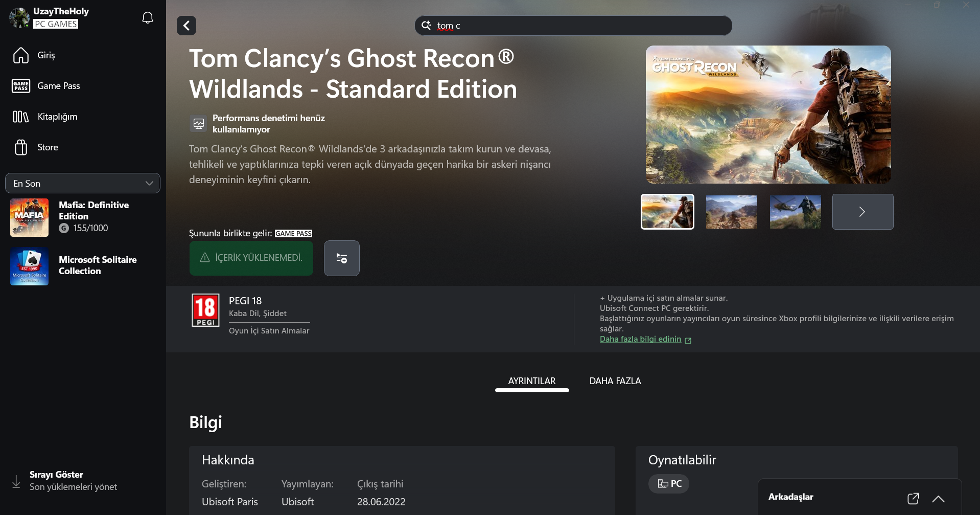The width and height of the screenshot is (980, 515).
Task: Click the İÇERİK YÜKLENEMEDİ button
Action: [x=251, y=258]
